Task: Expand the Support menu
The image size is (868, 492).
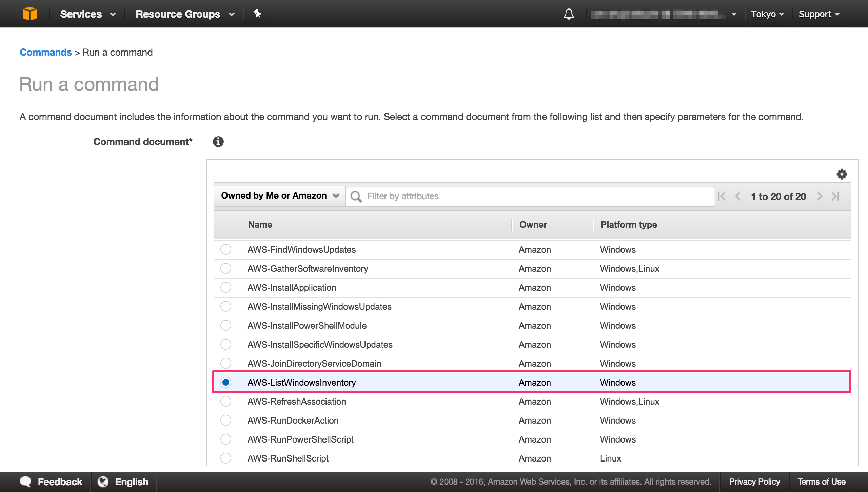Action: click(819, 14)
